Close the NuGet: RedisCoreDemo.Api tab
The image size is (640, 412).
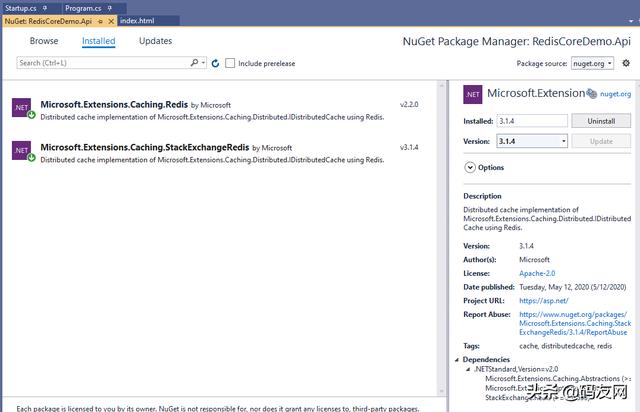(111, 21)
